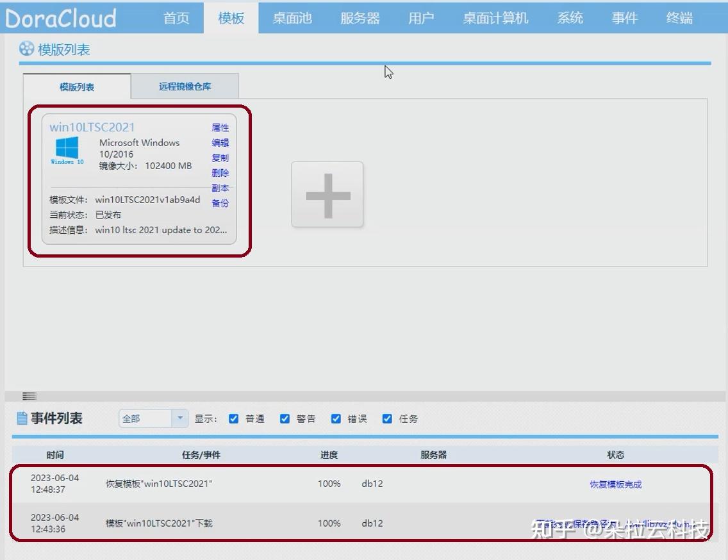Screen dimensions: 728x560
Task: Uncheck the 普通 event type checkbox
Action: [x=233, y=418]
